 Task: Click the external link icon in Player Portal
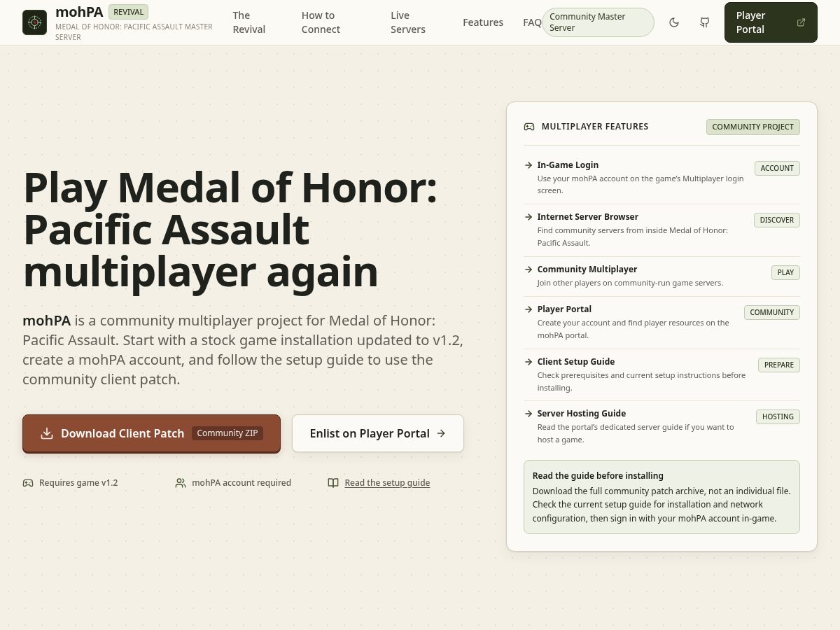click(801, 22)
